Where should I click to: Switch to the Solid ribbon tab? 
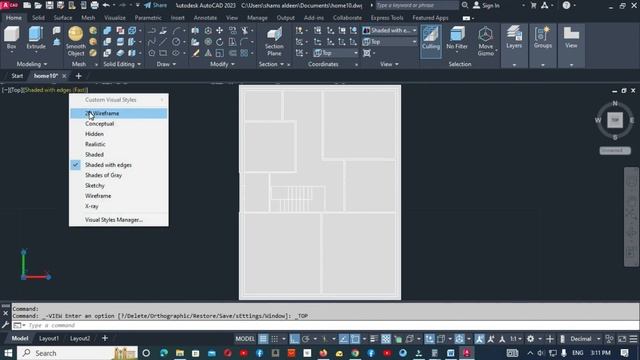pyautogui.click(x=38, y=18)
